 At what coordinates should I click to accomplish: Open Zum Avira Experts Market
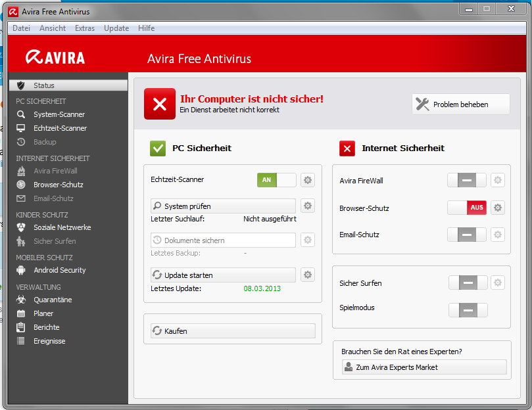pyautogui.click(x=424, y=367)
